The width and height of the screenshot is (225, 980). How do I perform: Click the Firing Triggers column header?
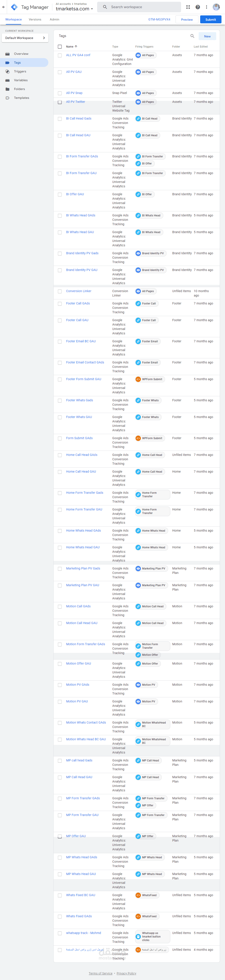coord(144,47)
